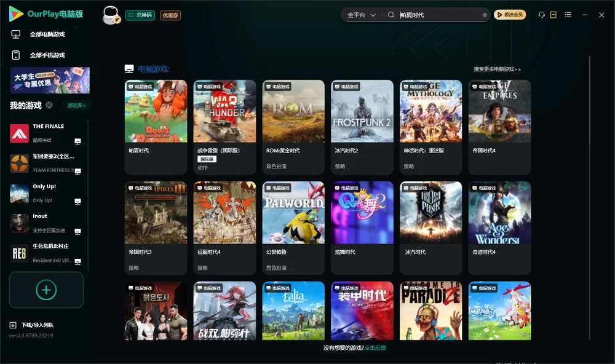615x364 pixels.
Task: Open 全部电脑游戏 in sidebar
Action: pos(47,34)
